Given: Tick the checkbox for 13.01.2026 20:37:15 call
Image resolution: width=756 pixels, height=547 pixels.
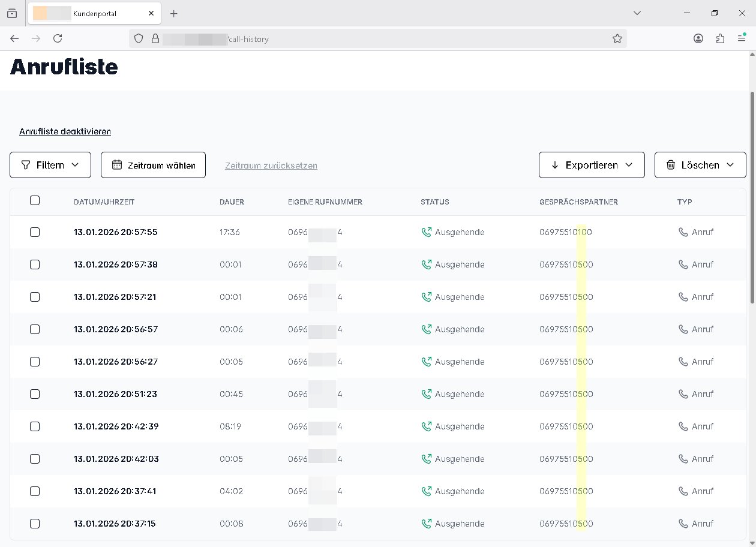Looking at the screenshot, I should (x=35, y=524).
